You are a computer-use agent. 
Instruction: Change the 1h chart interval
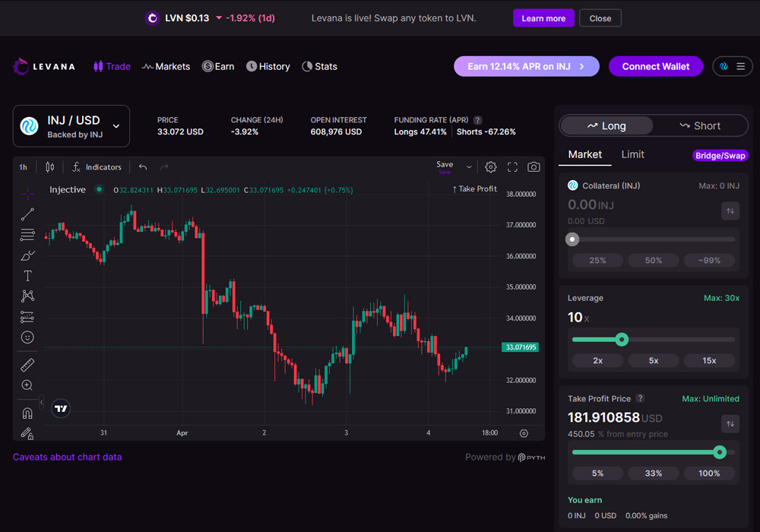click(24, 167)
